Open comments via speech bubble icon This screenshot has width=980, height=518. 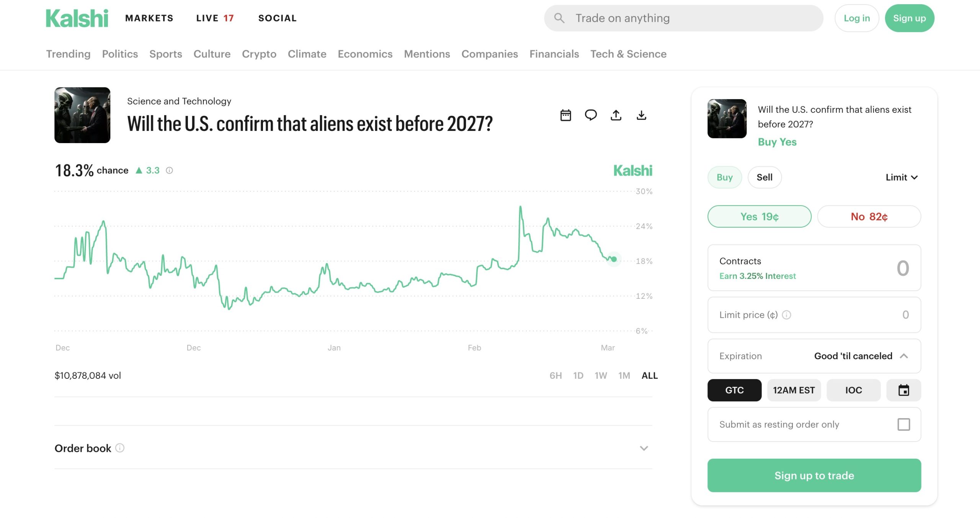pyautogui.click(x=591, y=115)
